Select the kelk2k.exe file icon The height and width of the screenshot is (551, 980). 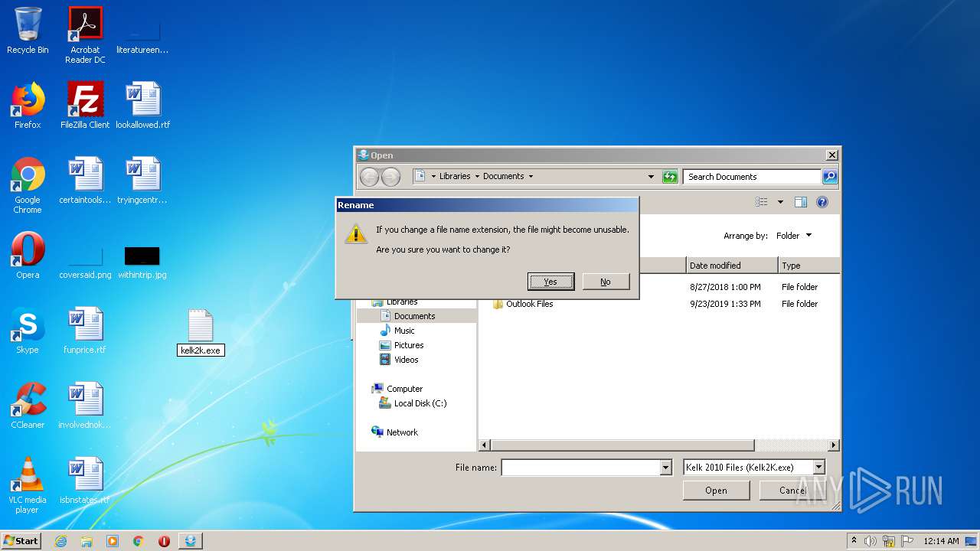pos(201,326)
